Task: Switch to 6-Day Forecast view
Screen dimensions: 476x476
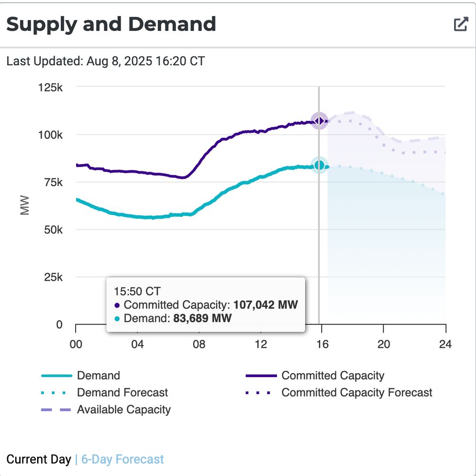Action: coord(123,459)
